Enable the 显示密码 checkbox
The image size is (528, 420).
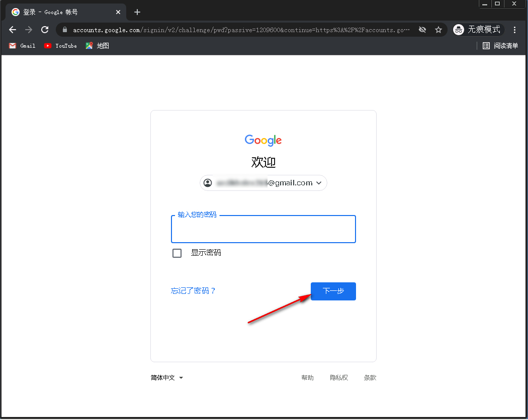tap(177, 253)
